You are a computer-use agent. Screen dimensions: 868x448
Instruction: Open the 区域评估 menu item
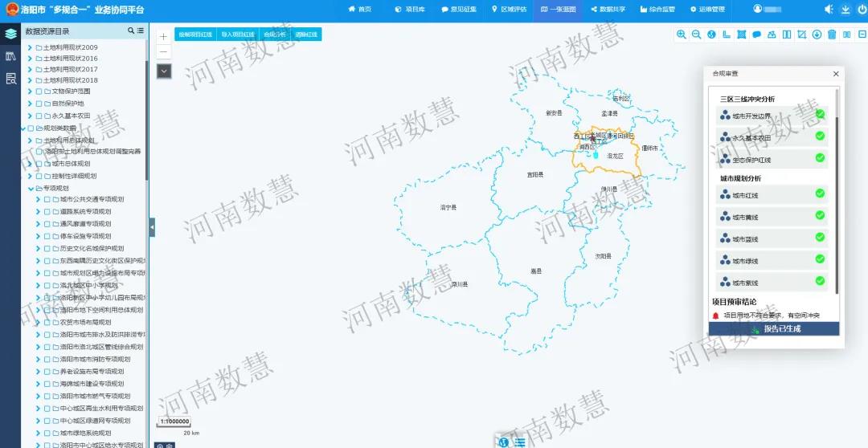coord(510,10)
